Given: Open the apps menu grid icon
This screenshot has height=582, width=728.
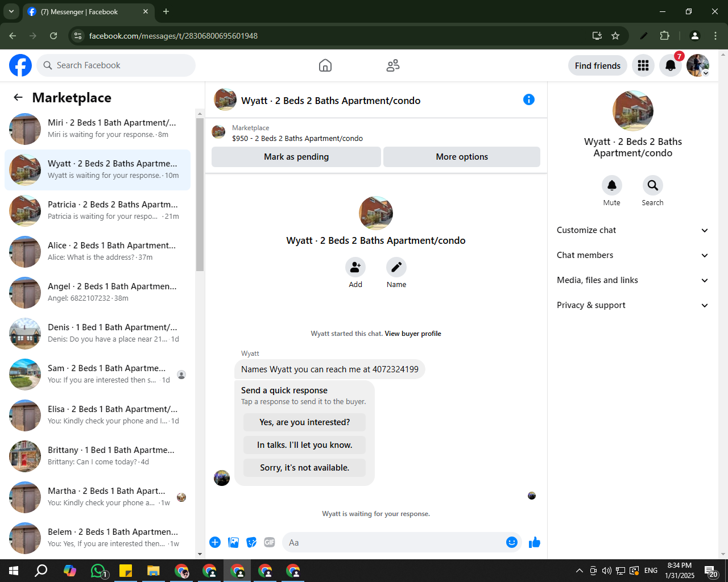Looking at the screenshot, I should (643, 65).
